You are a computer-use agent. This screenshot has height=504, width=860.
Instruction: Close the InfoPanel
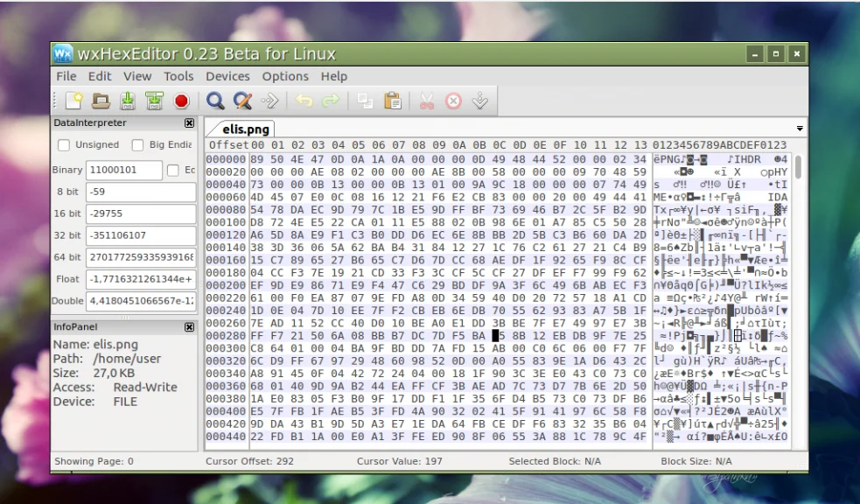pos(189,327)
